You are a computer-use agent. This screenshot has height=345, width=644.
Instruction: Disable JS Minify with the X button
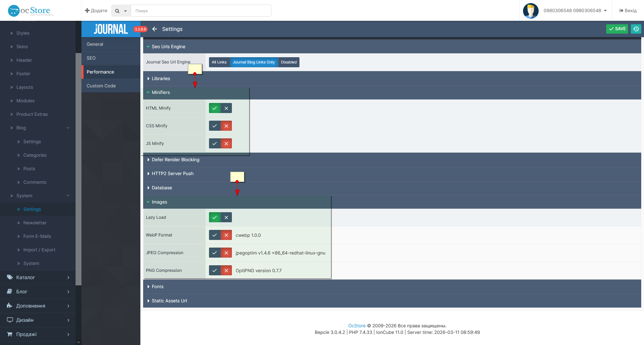click(226, 144)
